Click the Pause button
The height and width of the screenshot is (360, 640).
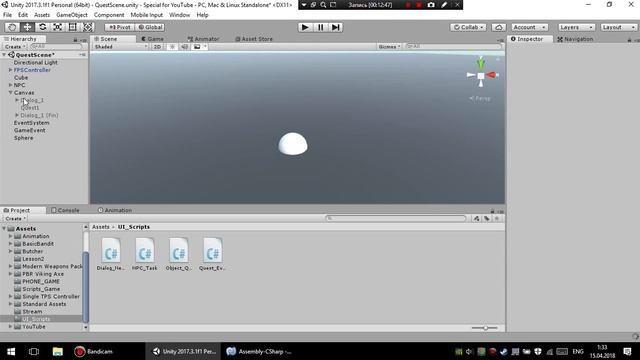coord(320,27)
